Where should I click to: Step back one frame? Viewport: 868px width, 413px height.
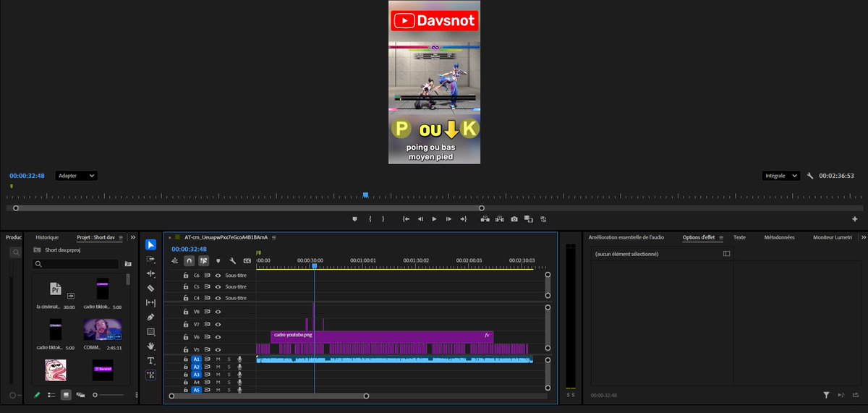[x=420, y=218]
